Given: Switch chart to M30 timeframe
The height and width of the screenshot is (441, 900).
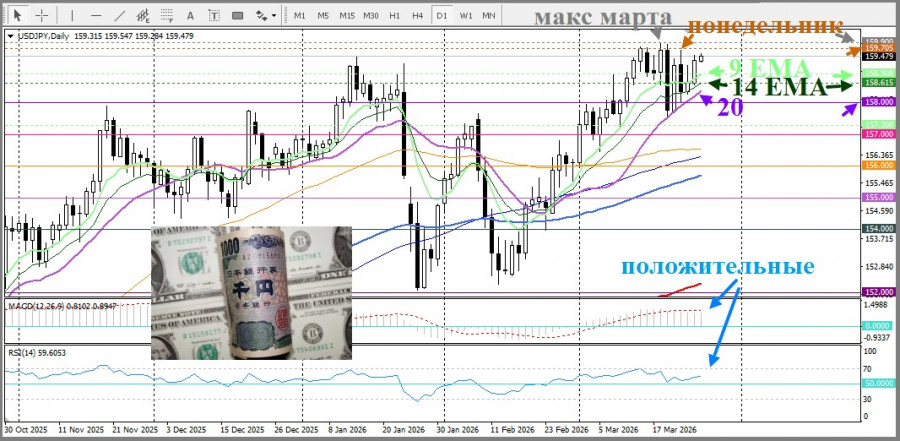Looking at the screenshot, I should pyautogui.click(x=371, y=16).
